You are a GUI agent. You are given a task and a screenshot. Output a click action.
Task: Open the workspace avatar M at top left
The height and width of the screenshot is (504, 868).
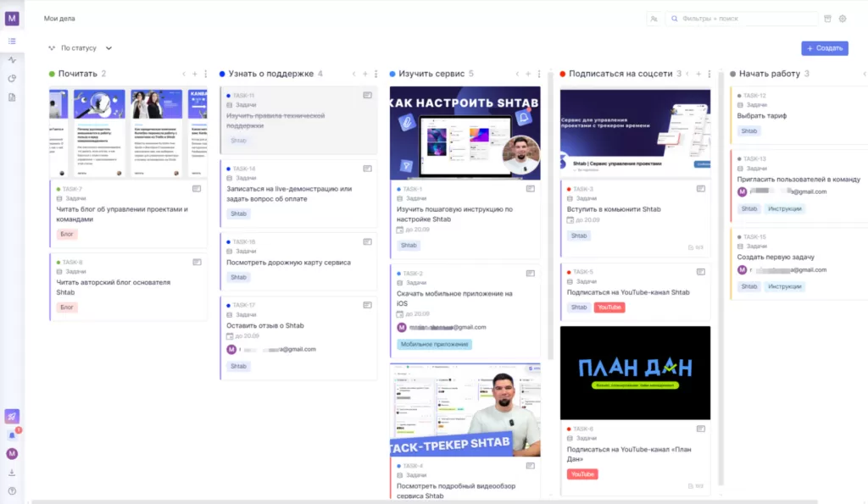pos(12,19)
